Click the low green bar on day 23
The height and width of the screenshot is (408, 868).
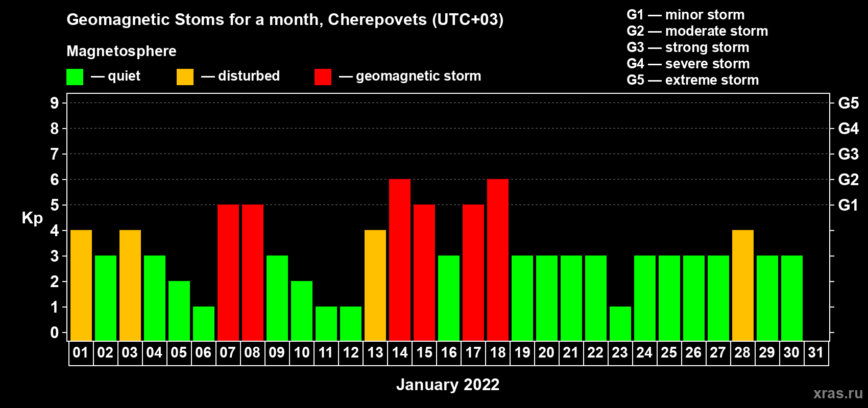620,323
